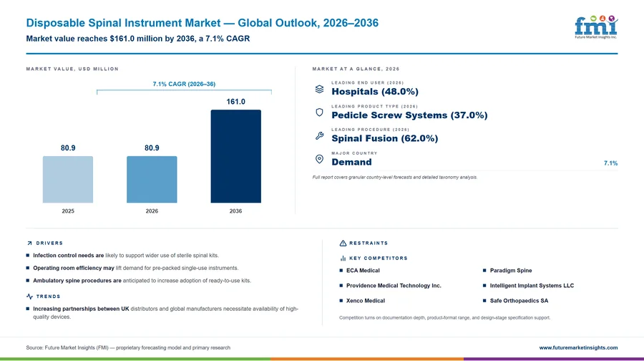Click the FMI logo in the header
Viewport: 644px width, 361px height.
click(x=596, y=27)
